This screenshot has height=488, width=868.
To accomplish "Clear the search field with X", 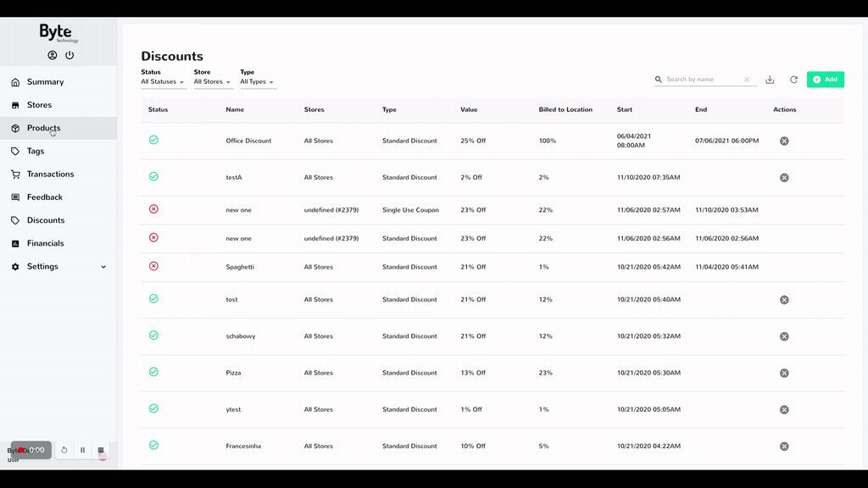I will (747, 80).
